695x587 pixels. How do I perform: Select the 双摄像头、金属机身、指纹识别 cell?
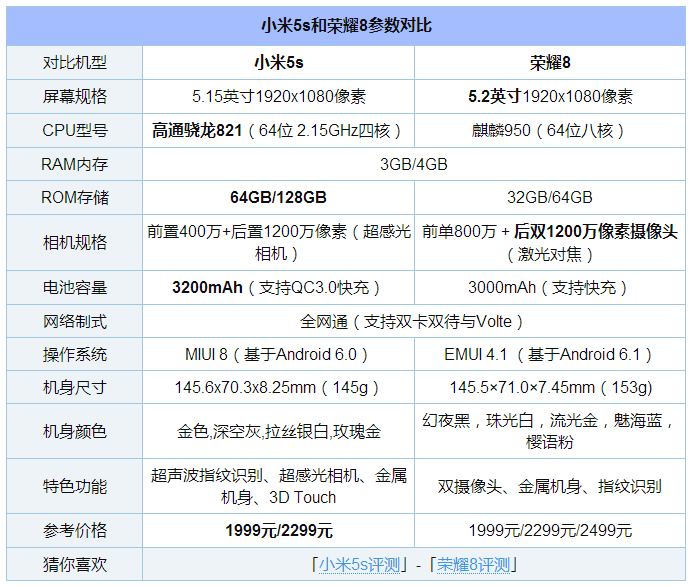(x=550, y=486)
